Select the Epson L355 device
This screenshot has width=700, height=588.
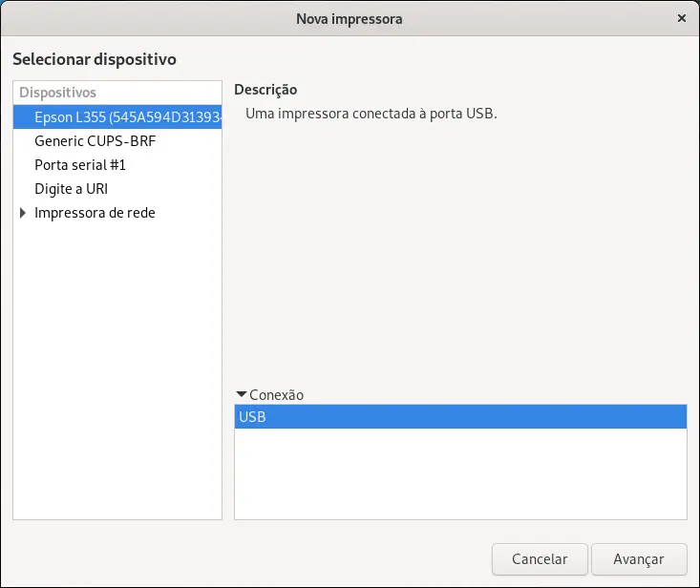point(117,116)
